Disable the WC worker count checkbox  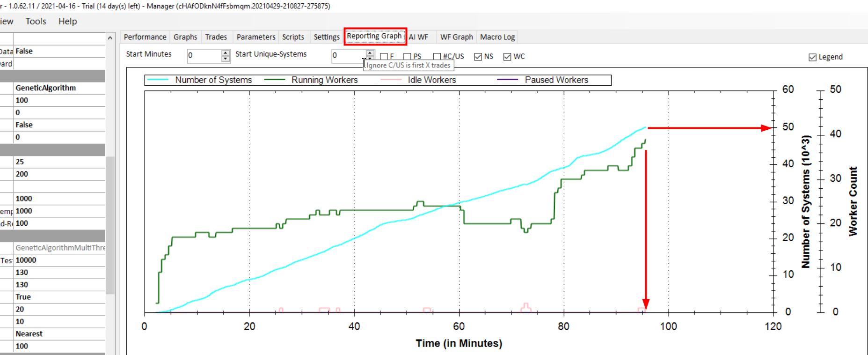click(x=507, y=57)
